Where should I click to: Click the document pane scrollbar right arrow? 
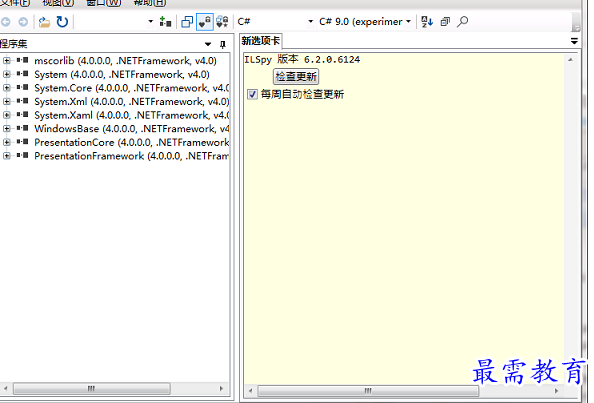click(x=556, y=391)
